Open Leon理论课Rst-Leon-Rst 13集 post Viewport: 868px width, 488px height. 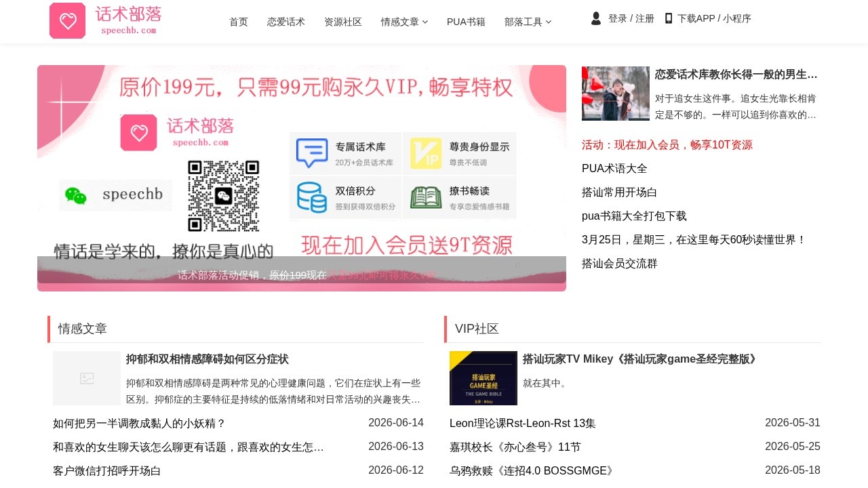(x=523, y=424)
